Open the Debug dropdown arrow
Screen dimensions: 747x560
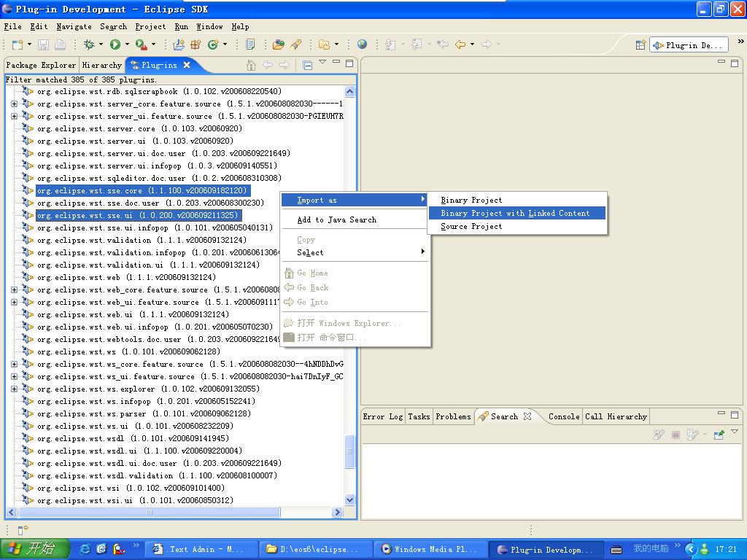pyautogui.click(x=101, y=44)
